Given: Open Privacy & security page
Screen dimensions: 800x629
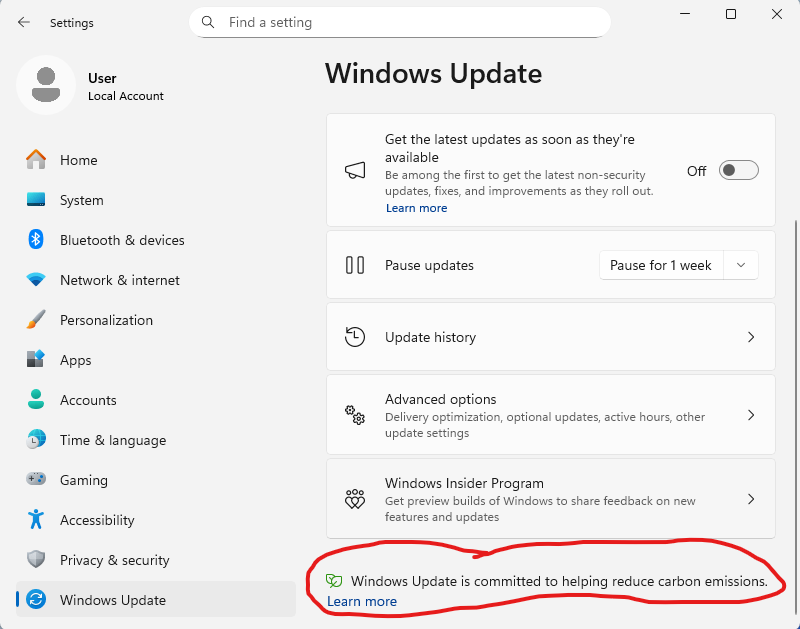Looking at the screenshot, I should pyautogui.click(x=156, y=559).
